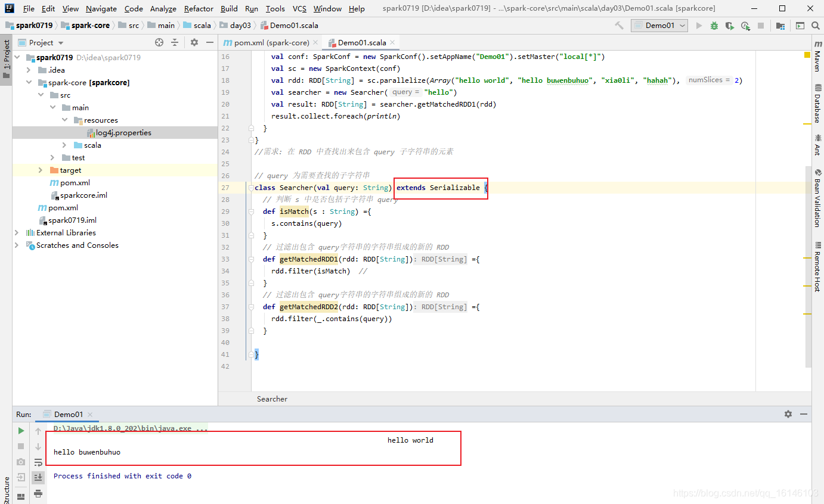Switch to pom.xml (spark-core) editor tab
824x504 pixels.
[271, 42]
